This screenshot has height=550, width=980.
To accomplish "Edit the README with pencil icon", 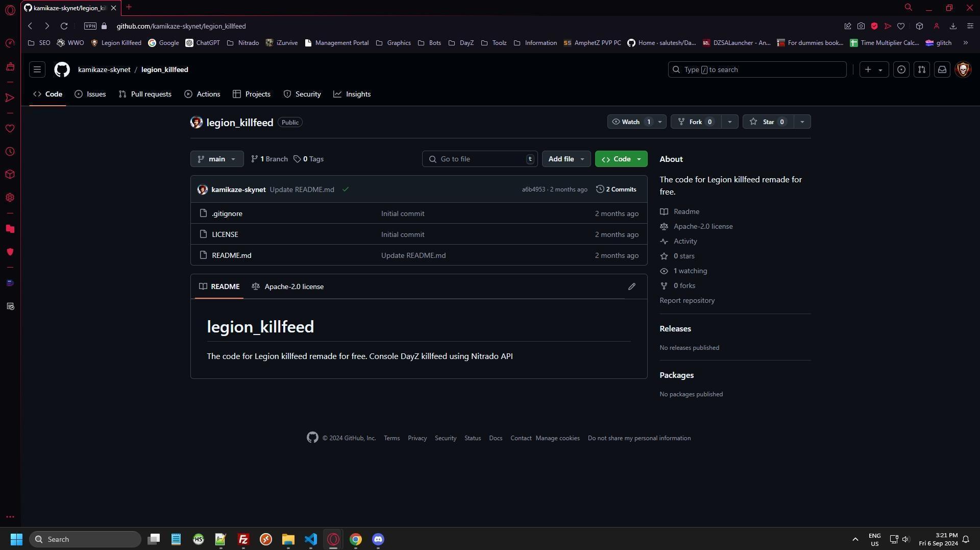I will tap(632, 286).
